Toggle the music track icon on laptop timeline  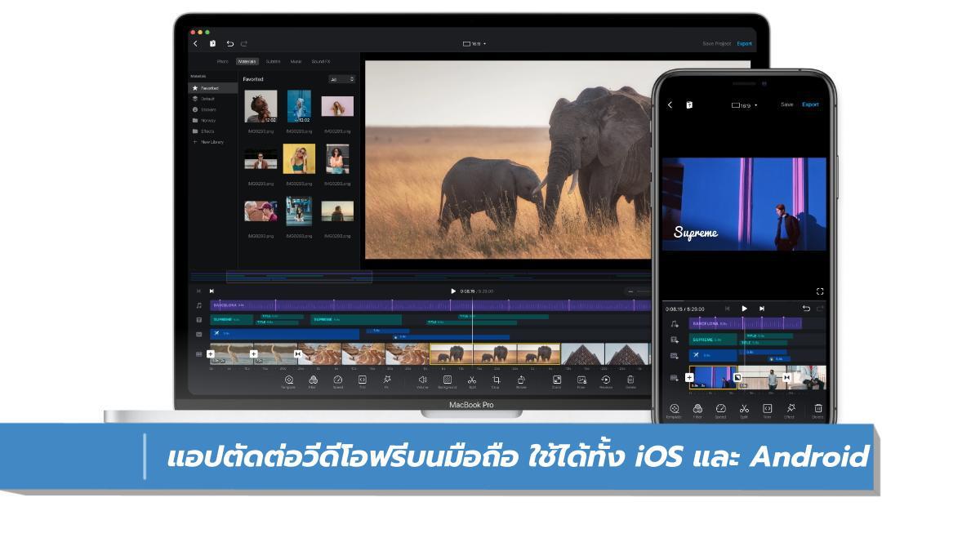(198, 305)
